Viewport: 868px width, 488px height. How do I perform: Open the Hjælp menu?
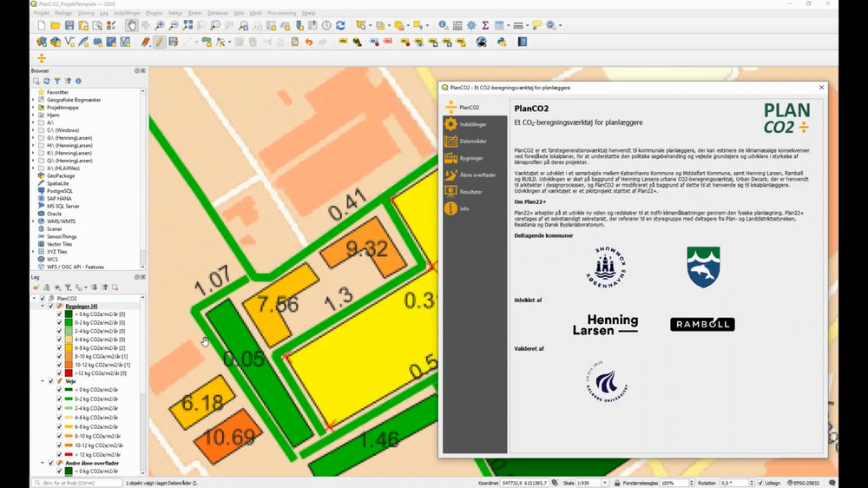309,13
